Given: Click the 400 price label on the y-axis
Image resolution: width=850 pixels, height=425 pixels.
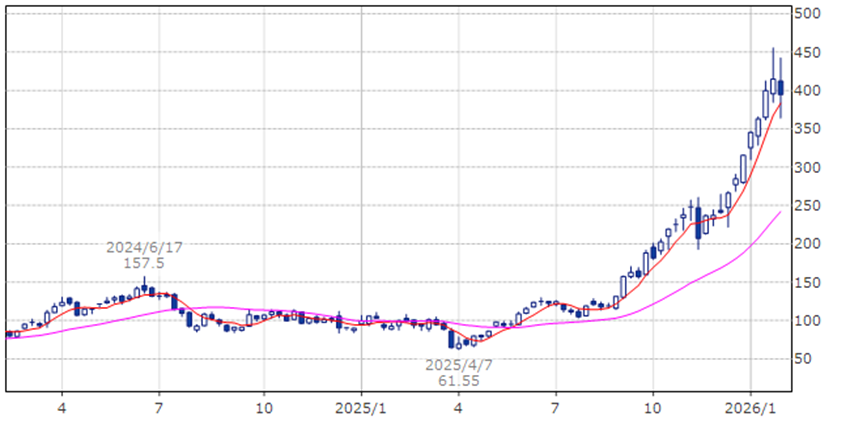Looking at the screenshot, I should point(807,91).
